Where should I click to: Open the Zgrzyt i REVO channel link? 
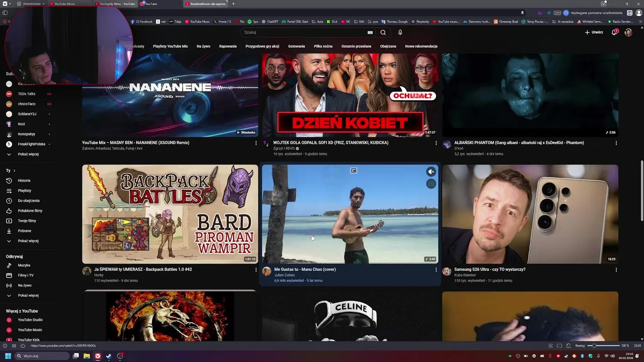point(284,148)
